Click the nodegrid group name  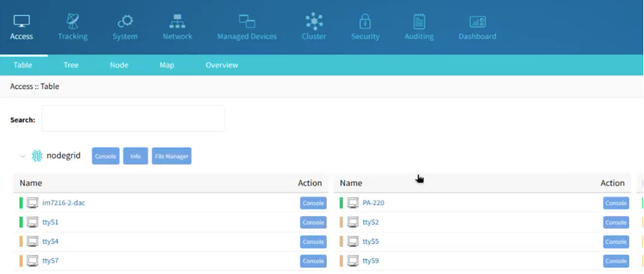point(63,156)
